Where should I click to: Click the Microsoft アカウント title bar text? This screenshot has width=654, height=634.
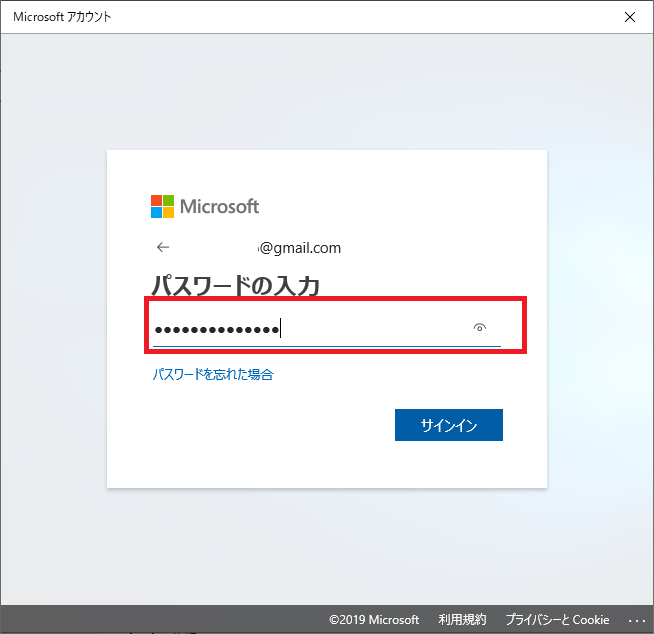pyautogui.click(x=62, y=17)
